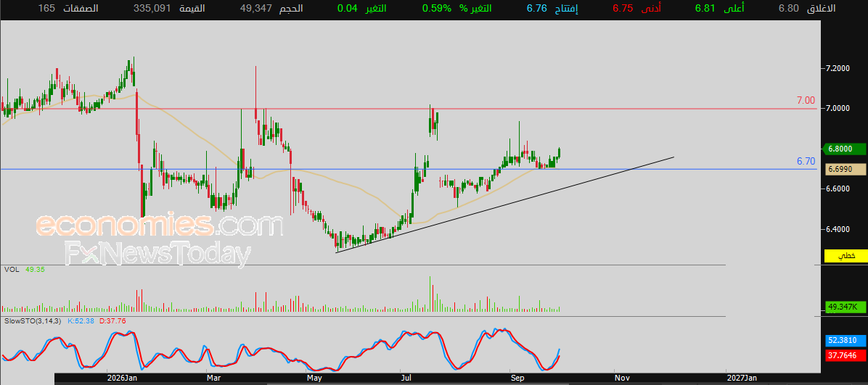
Task: Click the 2026Jan date on time axis
Action: coord(122,378)
